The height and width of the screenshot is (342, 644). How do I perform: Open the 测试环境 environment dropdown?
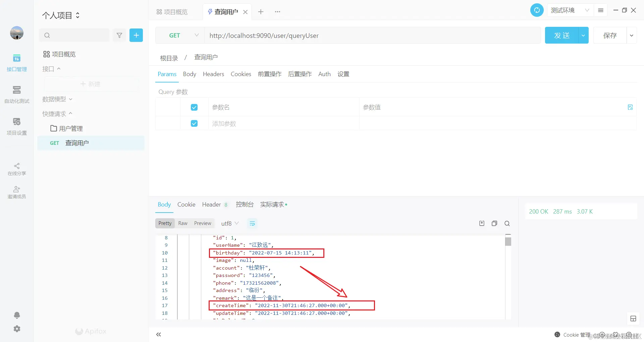click(x=570, y=10)
